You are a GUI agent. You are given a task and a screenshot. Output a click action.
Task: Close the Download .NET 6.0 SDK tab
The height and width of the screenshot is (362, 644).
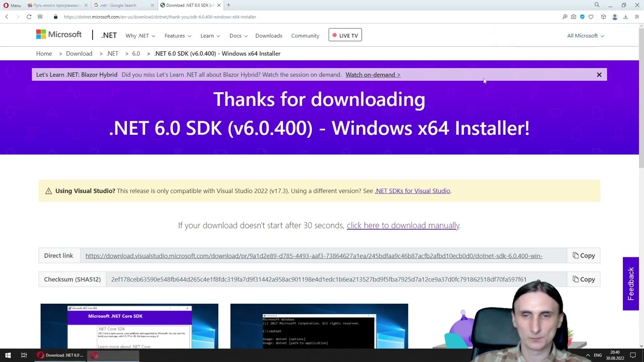218,5
